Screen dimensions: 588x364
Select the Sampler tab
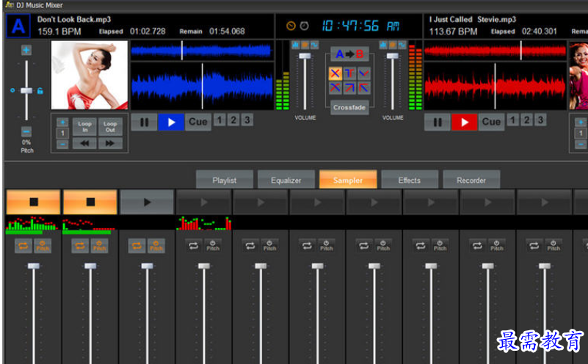tap(348, 180)
